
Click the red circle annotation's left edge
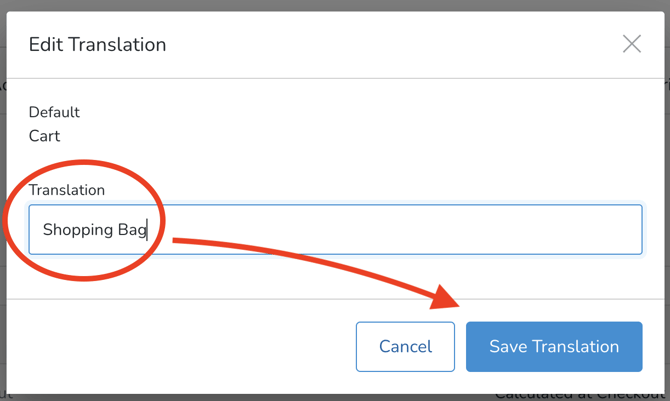pos(8,222)
